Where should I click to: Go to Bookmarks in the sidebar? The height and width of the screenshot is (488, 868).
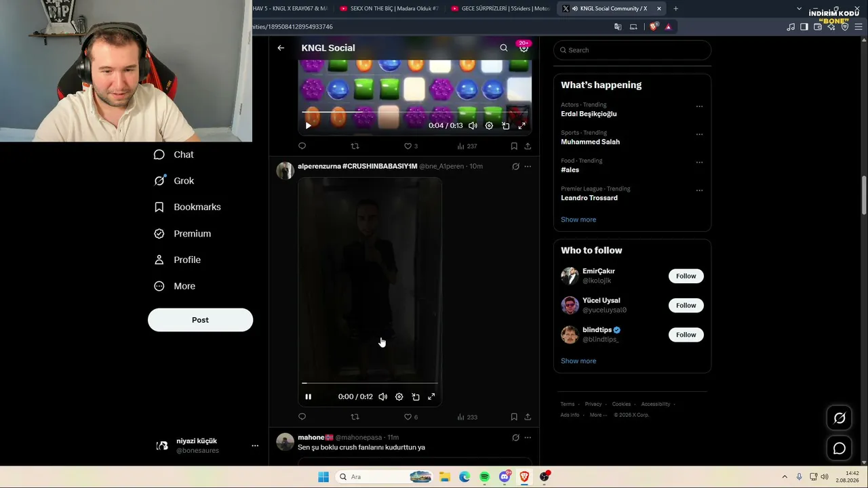coord(187,207)
